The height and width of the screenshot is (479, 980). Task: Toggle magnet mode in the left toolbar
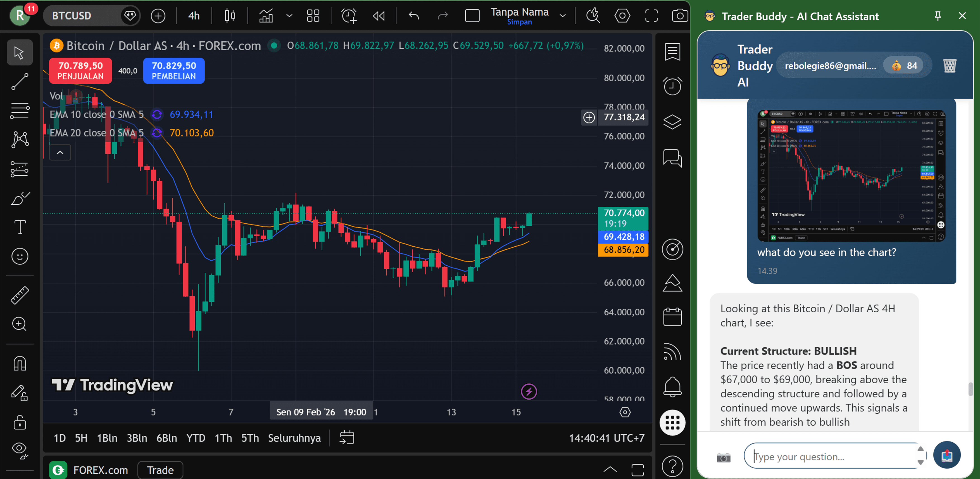(x=19, y=363)
